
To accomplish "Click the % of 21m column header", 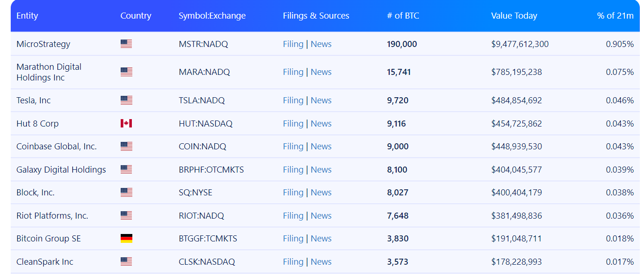I will 615,16.
